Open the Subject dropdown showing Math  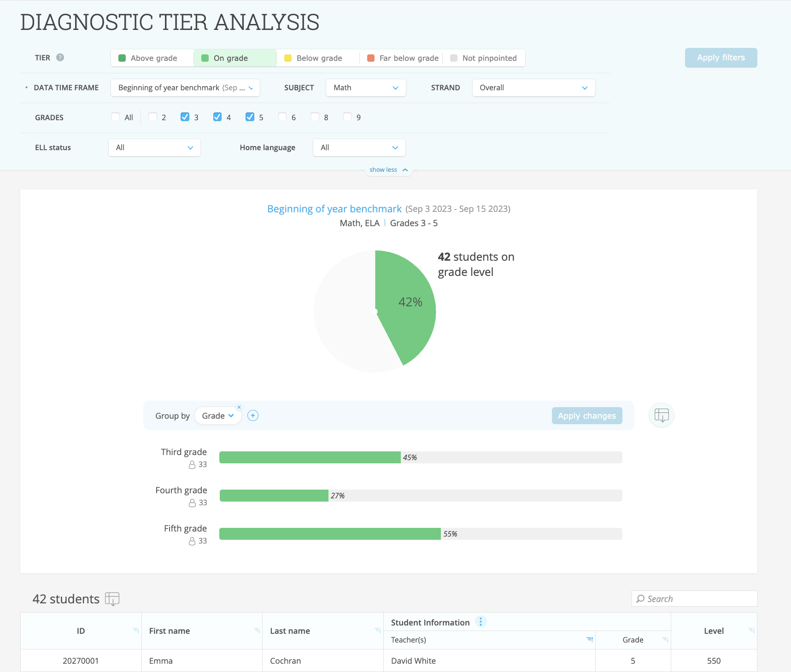(366, 88)
